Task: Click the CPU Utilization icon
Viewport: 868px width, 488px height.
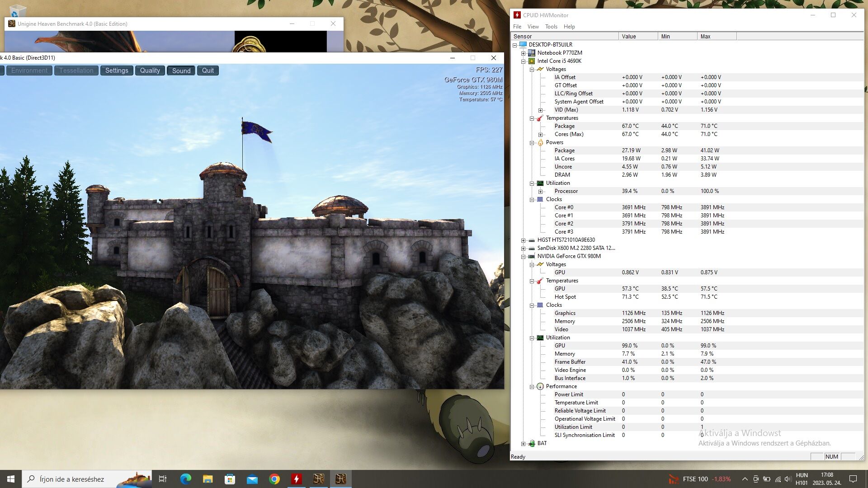Action: pyautogui.click(x=540, y=183)
